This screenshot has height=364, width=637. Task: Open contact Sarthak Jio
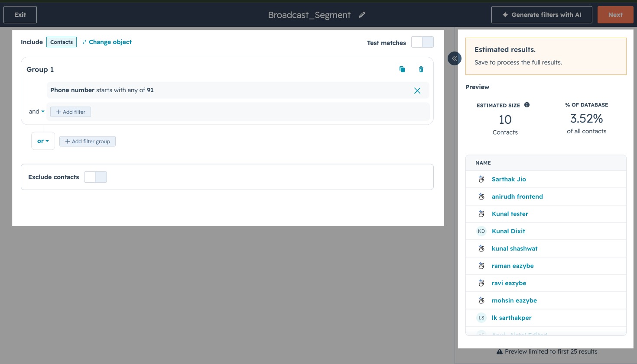(509, 179)
